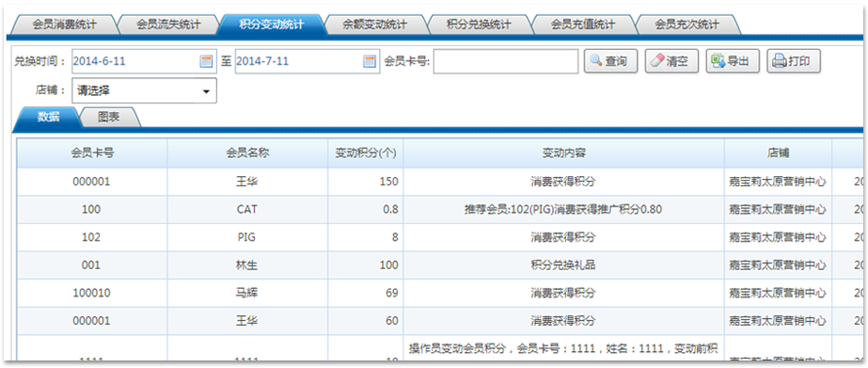Select the 数据 sub-tab

click(x=48, y=118)
